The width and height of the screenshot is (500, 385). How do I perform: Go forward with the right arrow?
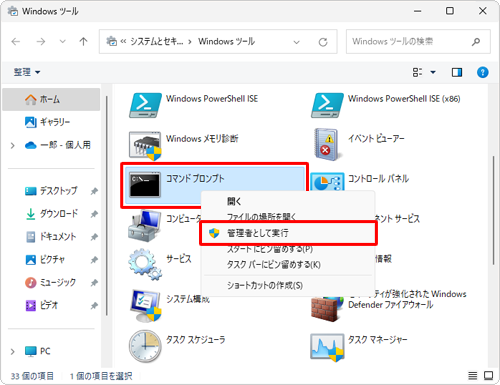coord(41,42)
